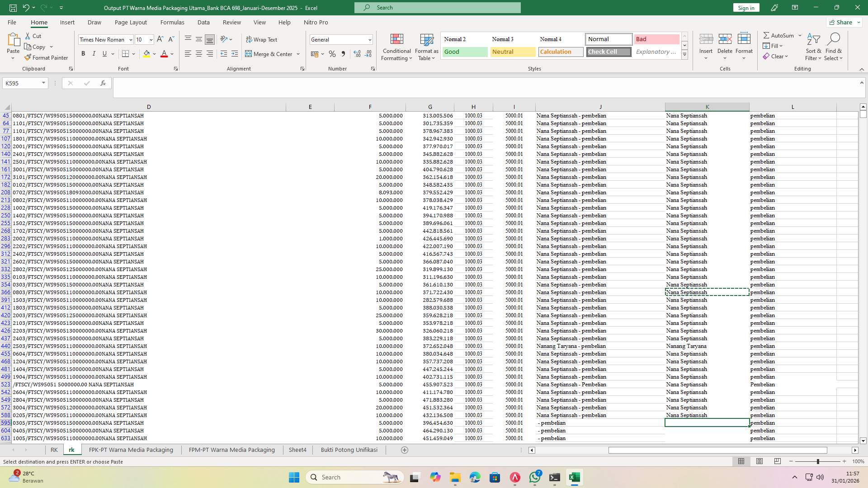The height and width of the screenshot is (488, 868).
Task: Toggle bold formatting
Action: (83, 53)
